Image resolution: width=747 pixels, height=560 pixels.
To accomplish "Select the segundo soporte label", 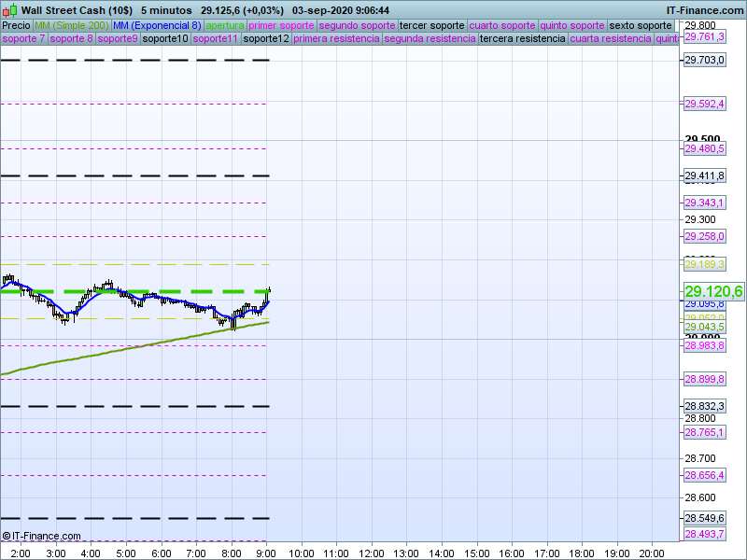I will click(357, 25).
